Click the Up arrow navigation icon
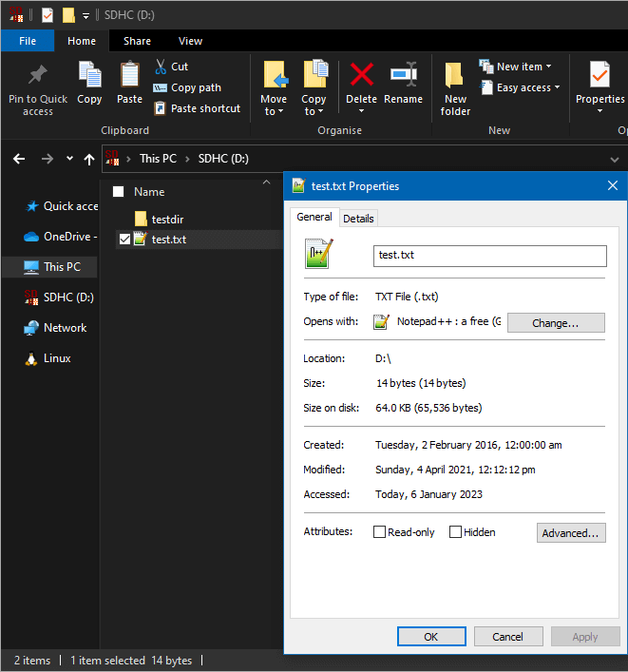628x672 pixels. [89, 159]
